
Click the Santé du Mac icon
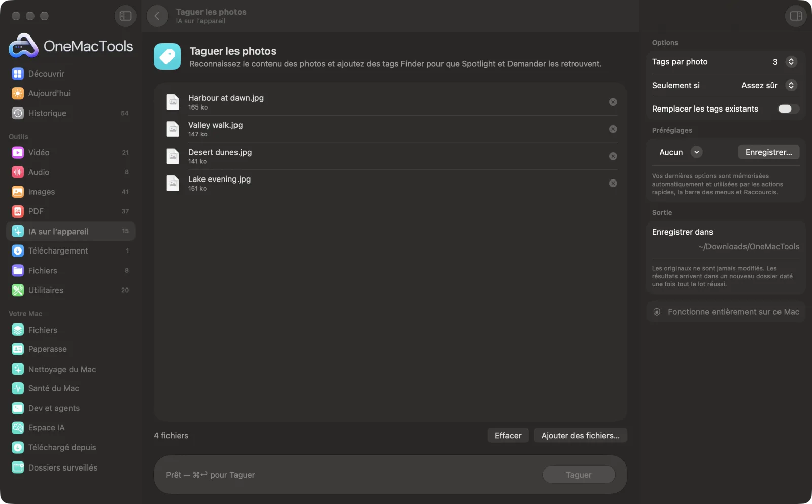pos(18,388)
